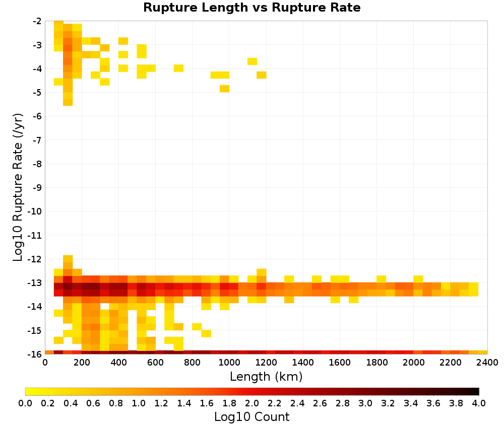The width and height of the screenshot is (504, 428).
Task: Click the x-axis tick label '2400'
Action: 487,363
